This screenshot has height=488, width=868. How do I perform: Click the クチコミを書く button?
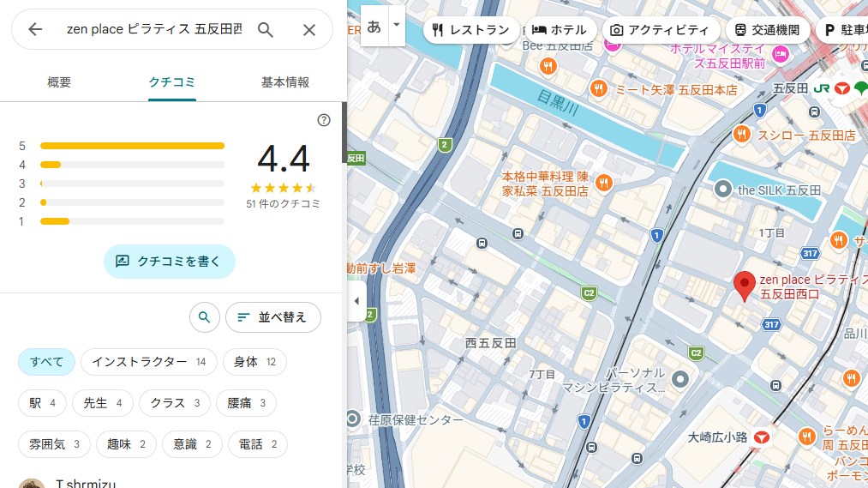(x=170, y=262)
